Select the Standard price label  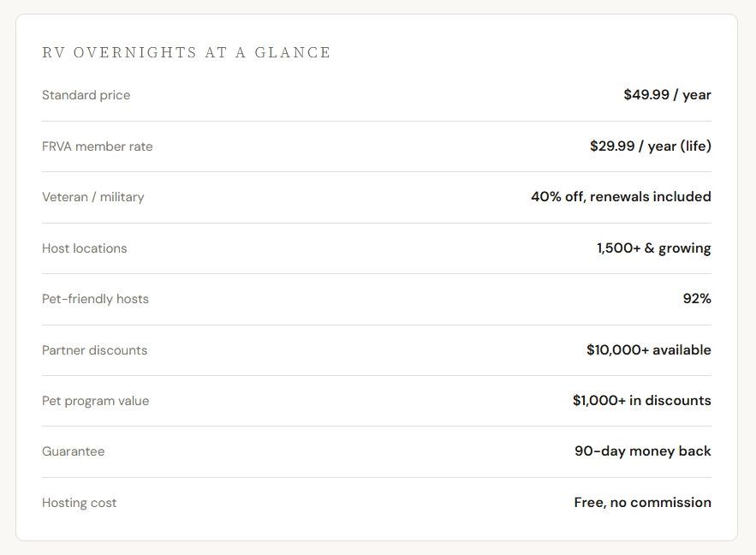tap(86, 95)
